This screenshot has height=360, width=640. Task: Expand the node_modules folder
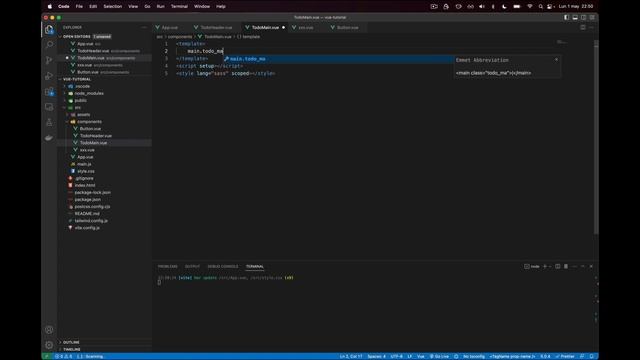(x=89, y=93)
